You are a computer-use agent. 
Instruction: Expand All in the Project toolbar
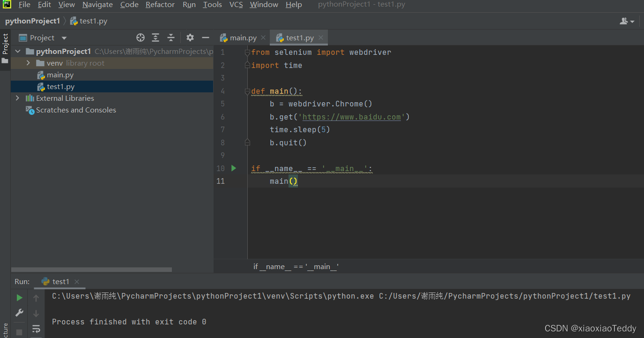click(x=155, y=37)
